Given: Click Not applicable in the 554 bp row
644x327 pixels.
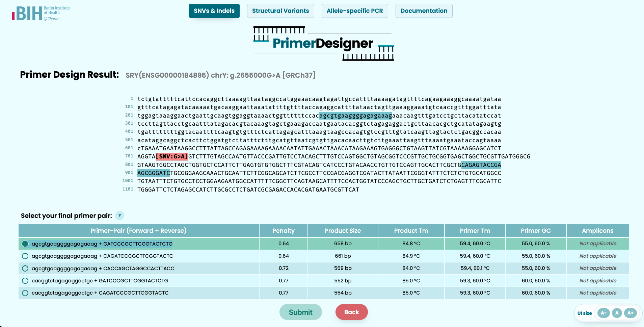Looking at the screenshot, I should coord(598,293).
